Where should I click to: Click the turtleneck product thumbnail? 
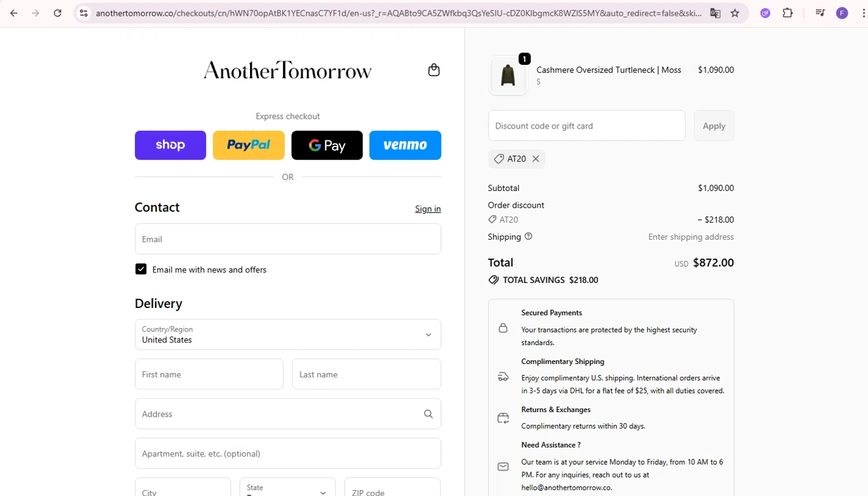pyautogui.click(x=508, y=75)
